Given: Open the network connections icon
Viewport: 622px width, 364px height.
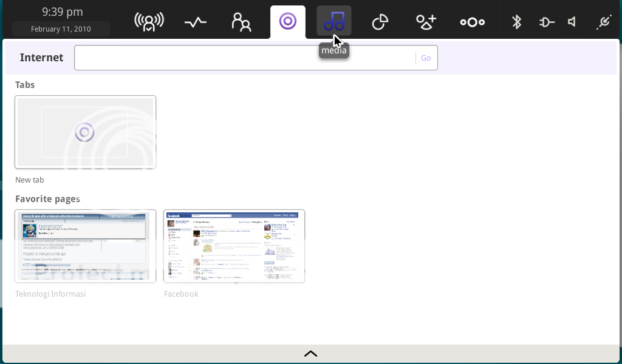Looking at the screenshot, I should click(603, 22).
